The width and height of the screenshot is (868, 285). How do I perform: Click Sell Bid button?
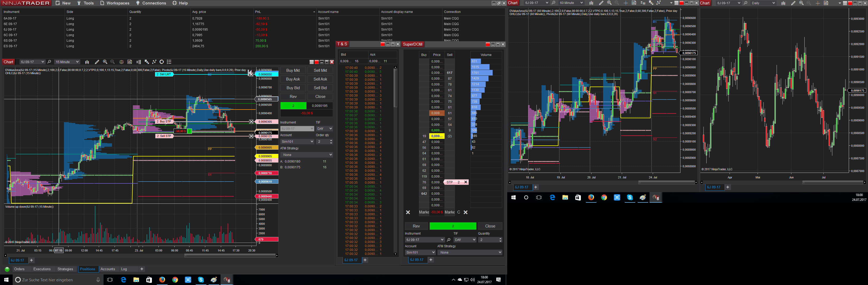320,88
